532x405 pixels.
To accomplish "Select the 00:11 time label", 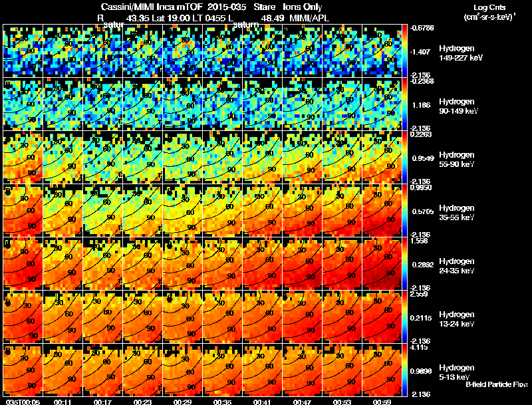I will click(63, 402).
